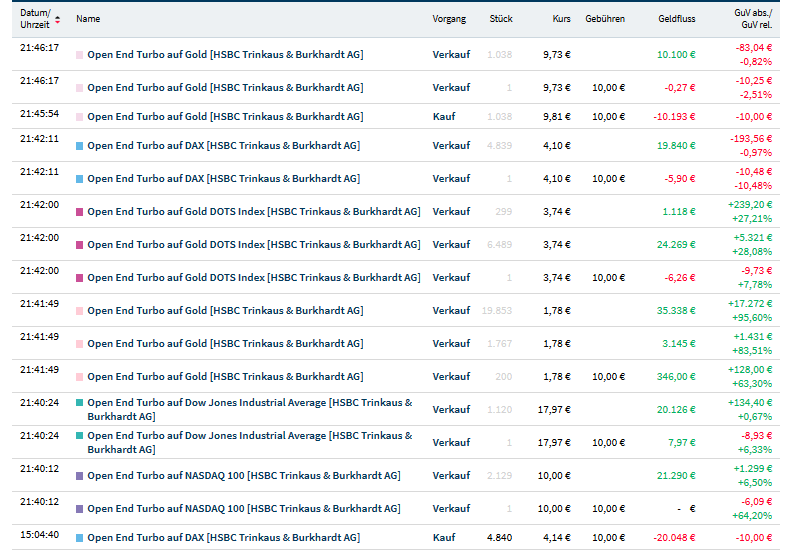The height and width of the screenshot is (555, 791).
Task: Click the Geldfluss column header
Action: click(x=677, y=19)
